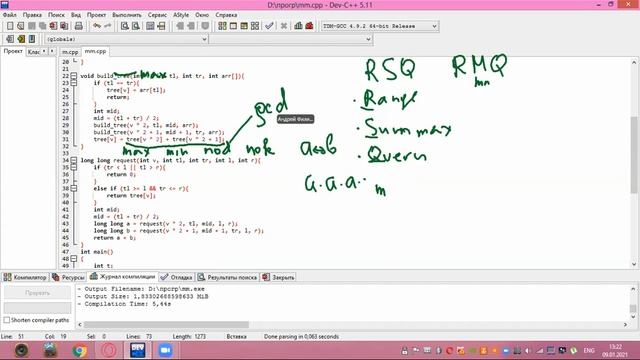Collapse the if block fold at line 35
640x360 pixels.
[x=74, y=167]
